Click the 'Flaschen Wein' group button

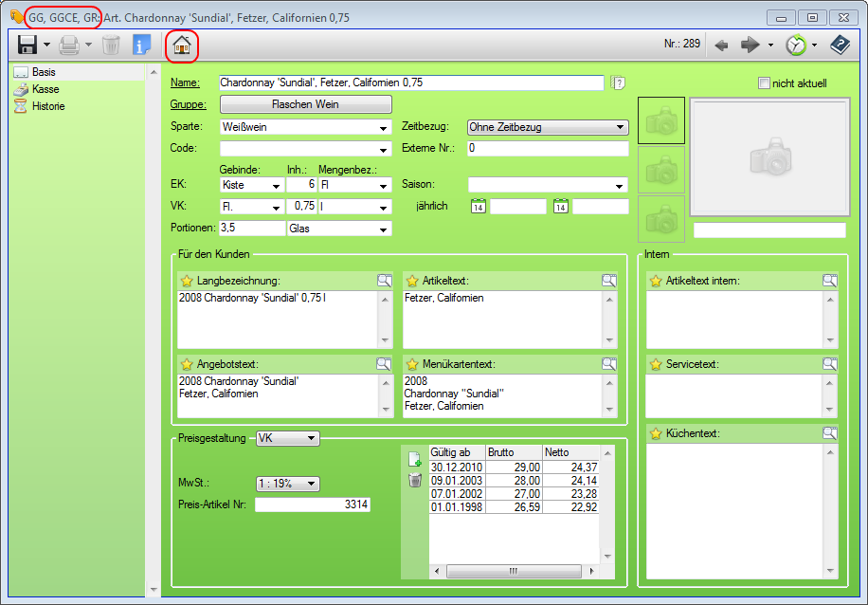[305, 104]
